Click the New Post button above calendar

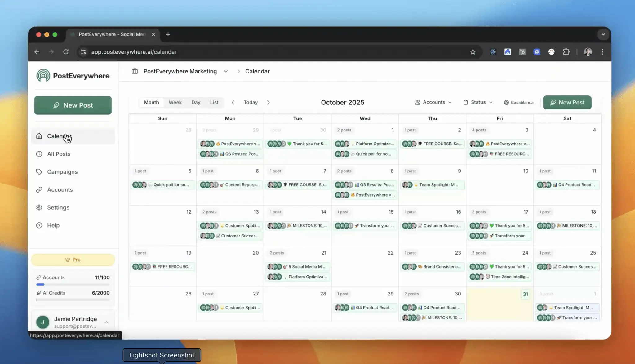[x=567, y=102]
